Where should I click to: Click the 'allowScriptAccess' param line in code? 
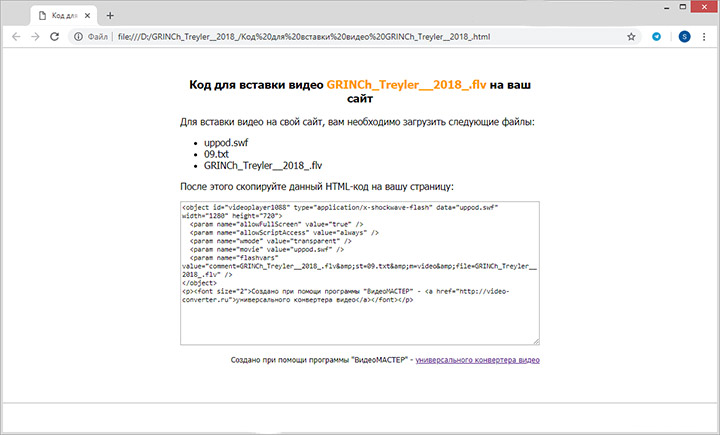point(284,233)
